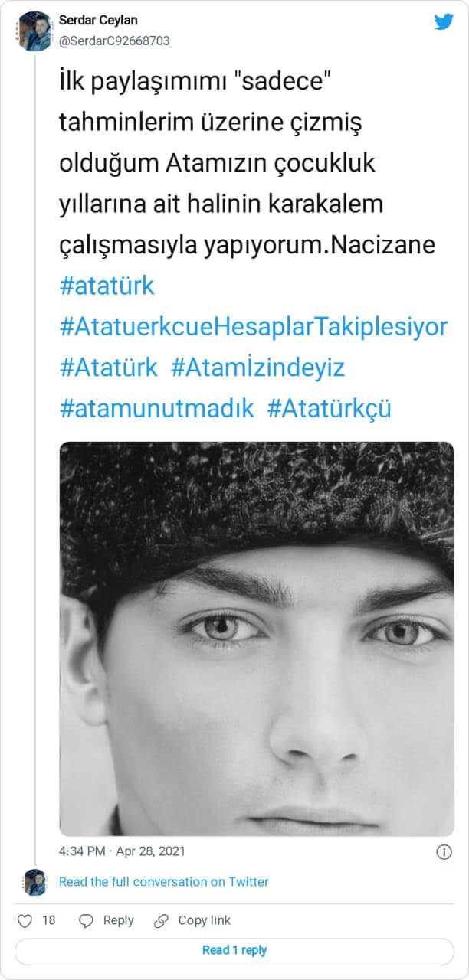
Task: Read the full conversation on Twitter
Action: click(164, 882)
